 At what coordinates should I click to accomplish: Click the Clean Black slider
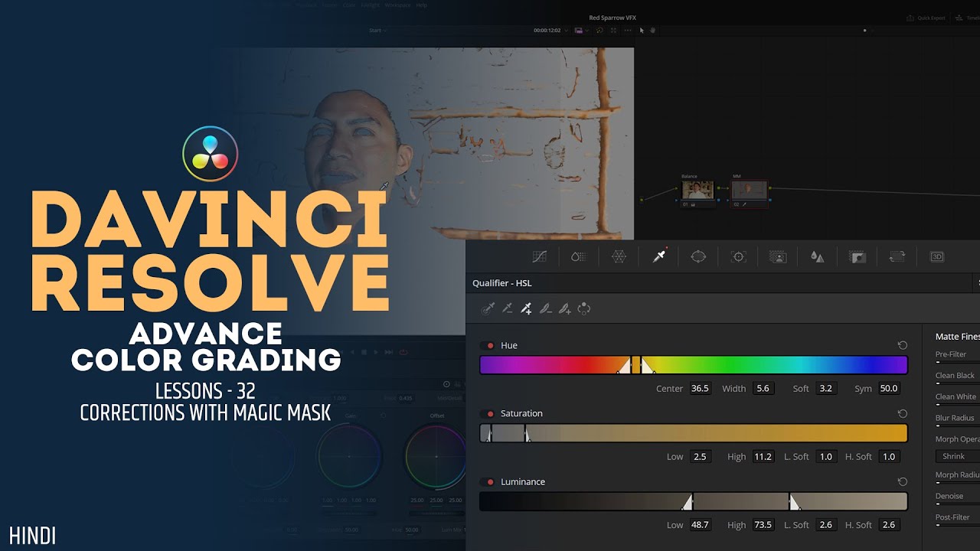click(x=958, y=383)
